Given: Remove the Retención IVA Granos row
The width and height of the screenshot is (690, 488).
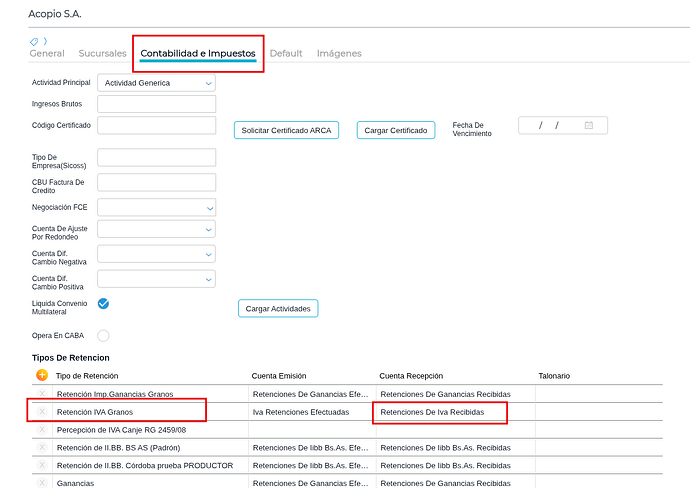Looking at the screenshot, I should [42, 412].
